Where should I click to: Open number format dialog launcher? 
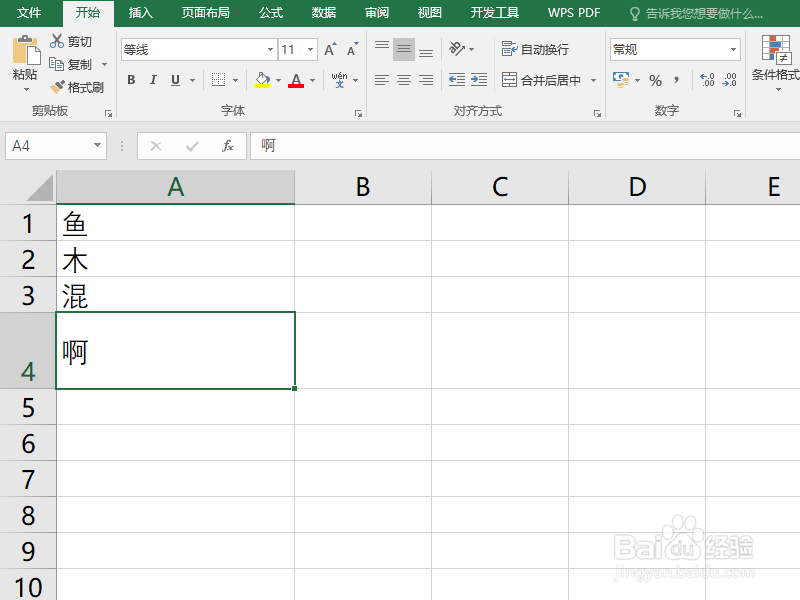pyautogui.click(x=737, y=113)
